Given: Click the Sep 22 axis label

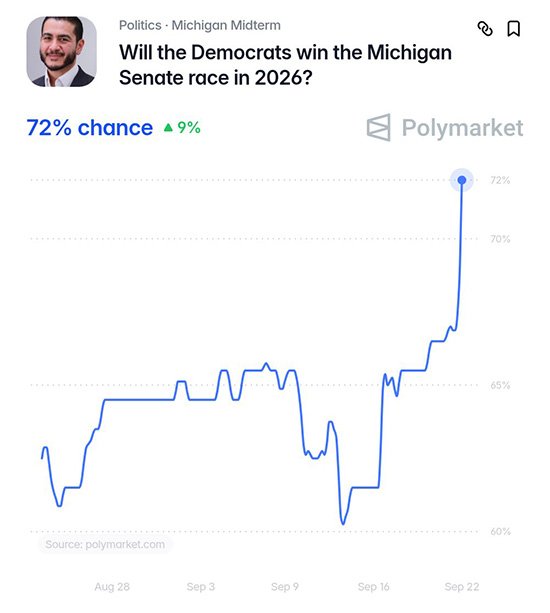Looking at the screenshot, I should 462,586.
